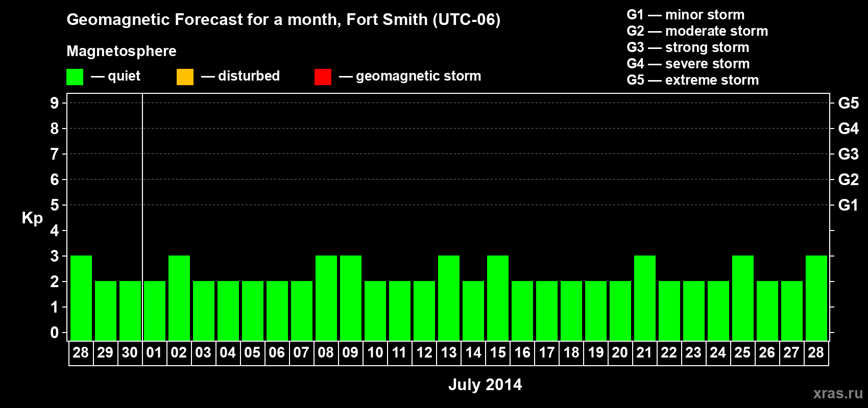This screenshot has height=408, width=868.
Task: Click the first bar, above leftmost 28
Action: coord(81,298)
